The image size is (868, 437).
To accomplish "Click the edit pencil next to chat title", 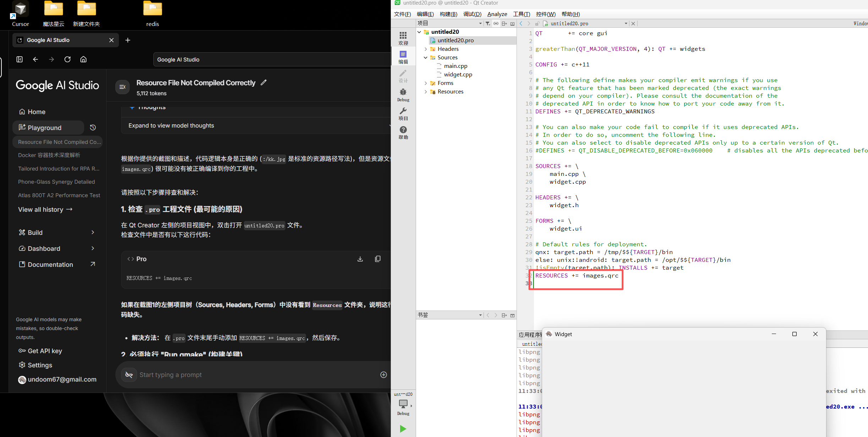I will (263, 82).
